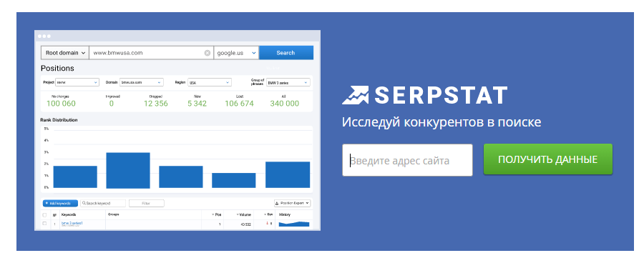Image resolution: width=644 pixels, height=258 pixels.
Task: Open the Domain bmw.usa.com dropdown
Action: 142,82
